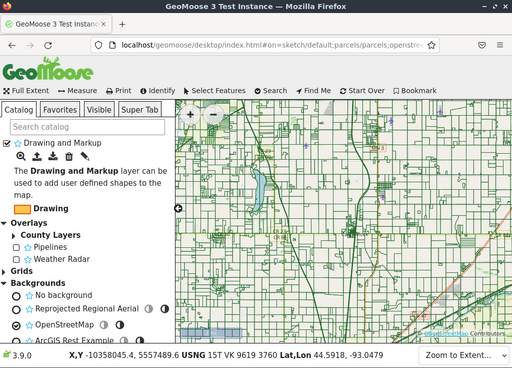Click the GeoMoose logo
The width and height of the screenshot is (512, 368).
point(48,69)
